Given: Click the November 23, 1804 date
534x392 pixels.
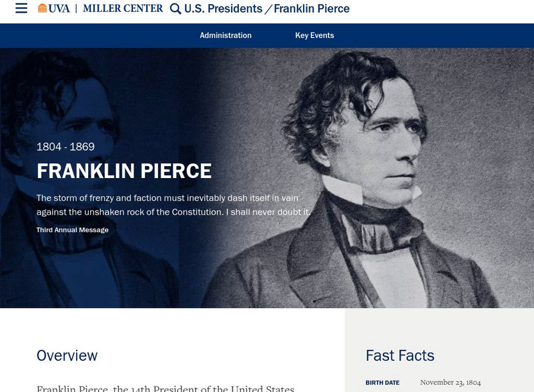Looking at the screenshot, I should [x=450, y=383].
